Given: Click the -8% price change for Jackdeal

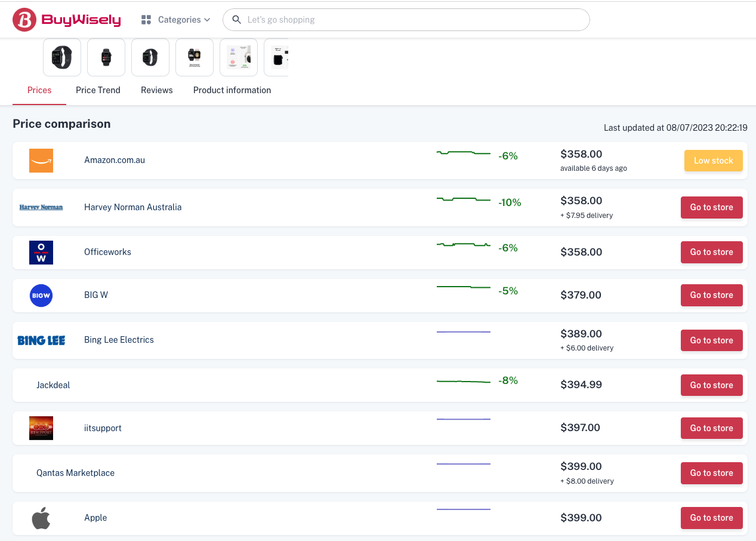Looking at the screenshot, I should (x=508, y=380).
